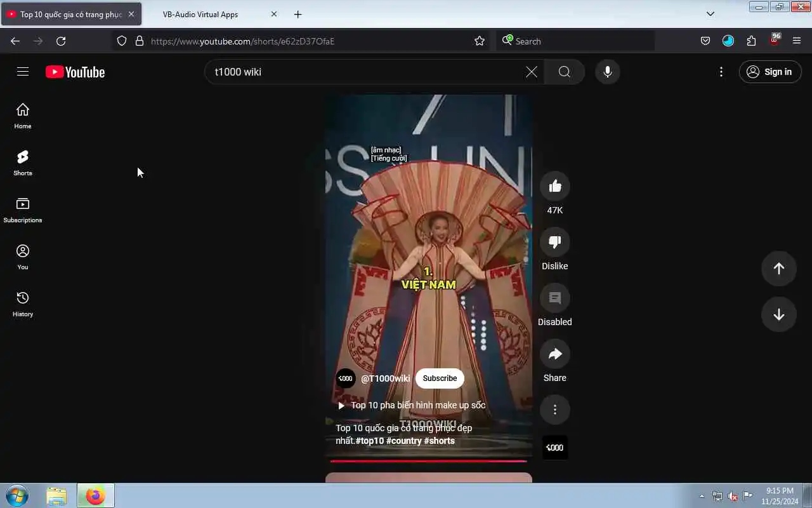Start voice search with microphone
Viewport: 812px width, 508px height.
pyautogui.click(x=608, y=72)
